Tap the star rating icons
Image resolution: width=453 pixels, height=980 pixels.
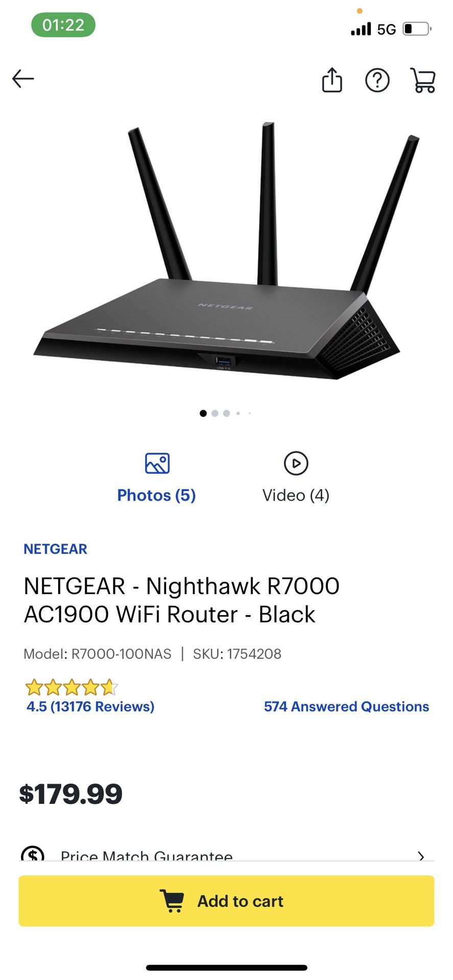click(71, 687)
